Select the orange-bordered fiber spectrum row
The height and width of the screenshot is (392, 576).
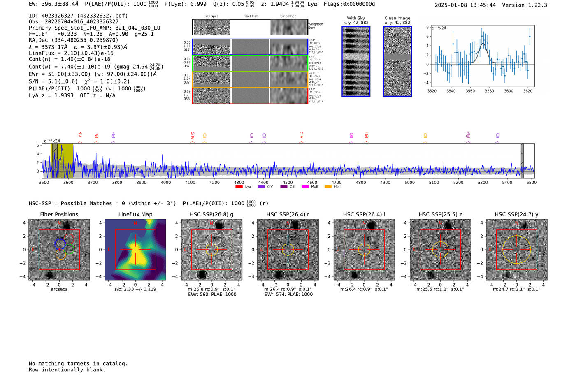pos(250,79)
